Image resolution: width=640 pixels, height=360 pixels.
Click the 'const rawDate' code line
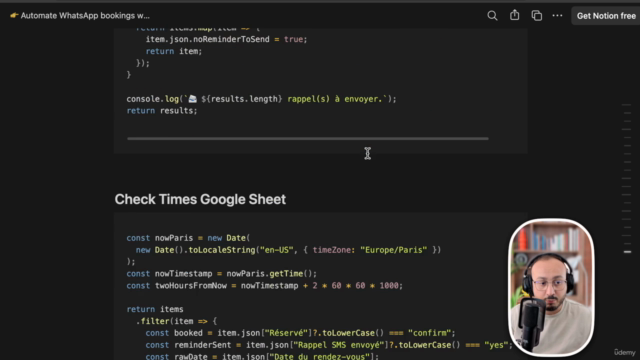tap(262, 356)
